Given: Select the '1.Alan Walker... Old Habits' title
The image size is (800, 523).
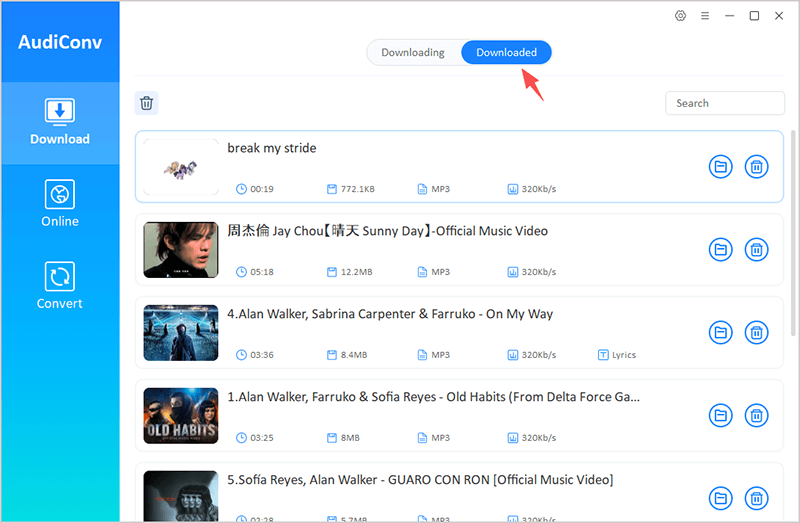Looking at the screenshot, I should 433,397.
